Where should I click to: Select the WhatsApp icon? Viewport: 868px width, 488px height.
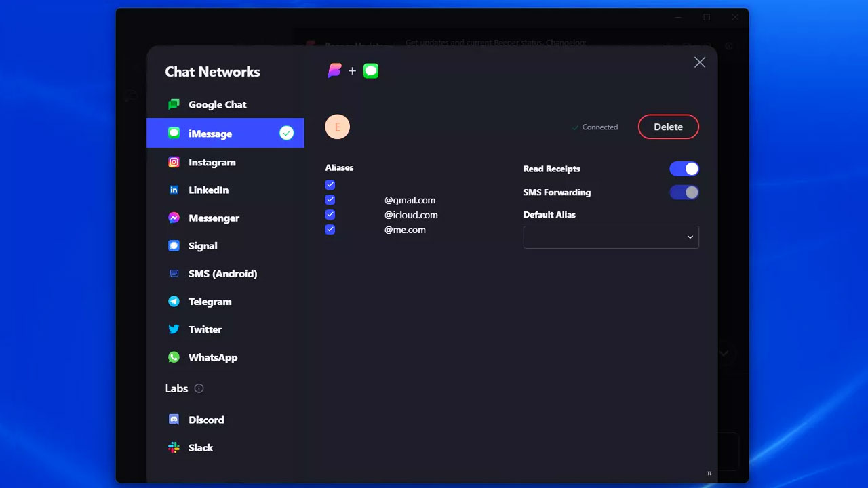pos(174,357)
